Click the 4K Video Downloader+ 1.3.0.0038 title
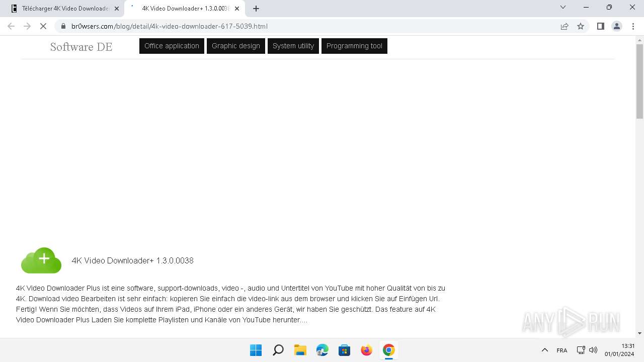This screenshot has width=644, height=362. click(x=132, y=260)
